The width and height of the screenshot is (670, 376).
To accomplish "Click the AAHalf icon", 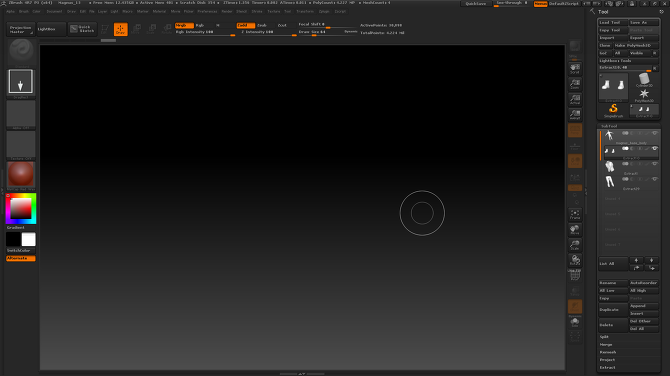I will pyautogui.click(x=575, y=115).
